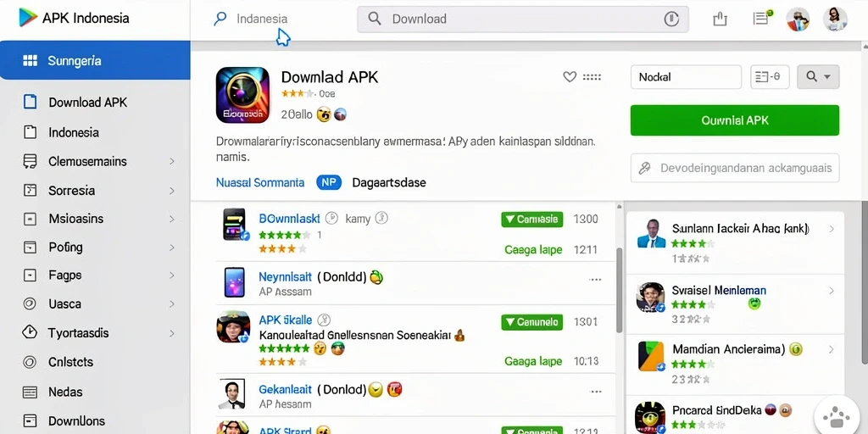This screenshot has width=868, height=434.
Task: Click inside the Download search field
Action: [x=522, y=19]
